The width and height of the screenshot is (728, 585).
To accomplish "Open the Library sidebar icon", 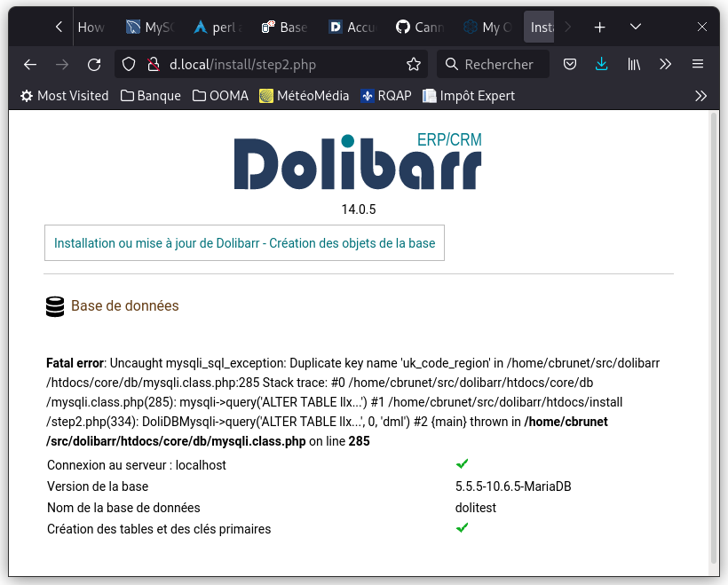I will [632, 64].
